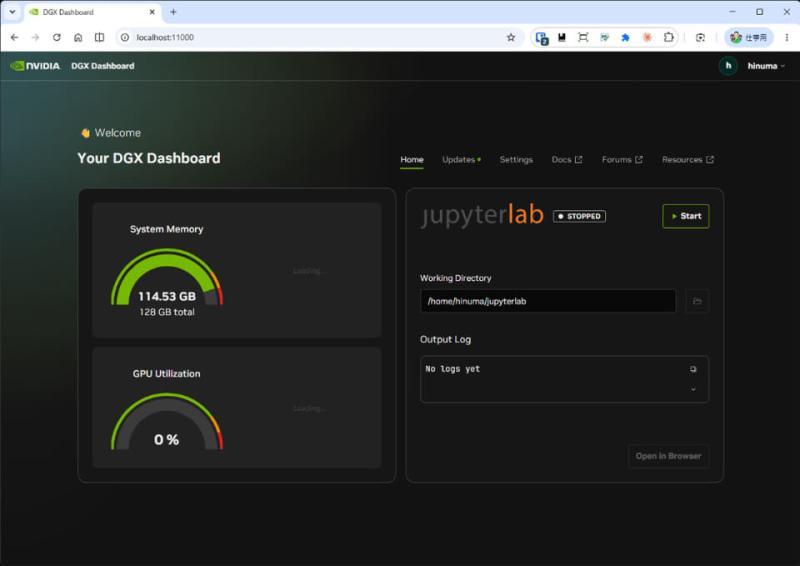This screenshot has height=566, width=800.
Task: Start JupyterLab with the Start button
Action: click(686, 216)
